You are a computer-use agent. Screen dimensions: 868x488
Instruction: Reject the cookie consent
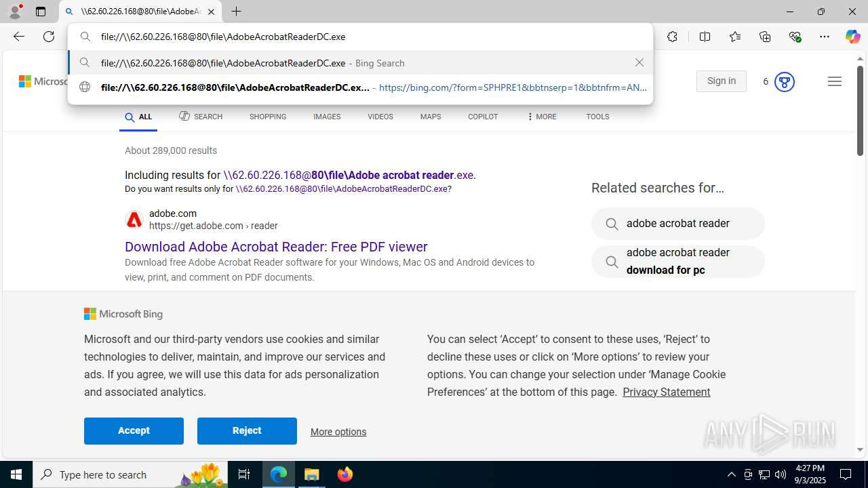point(247,431)
